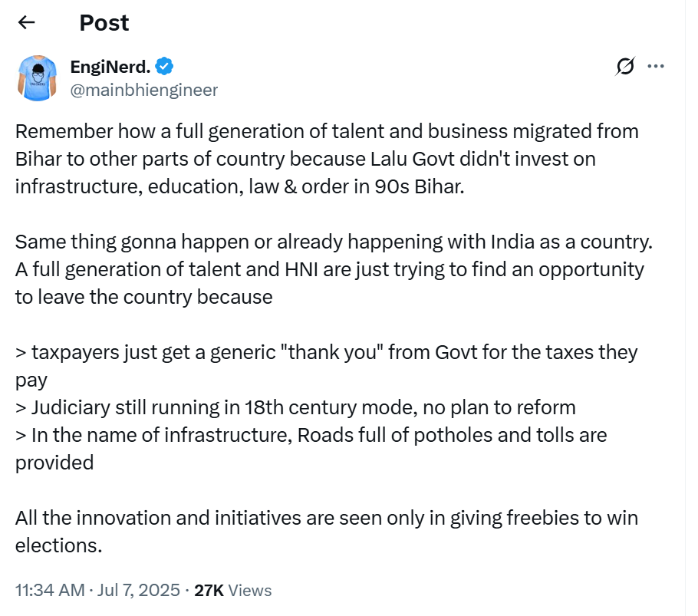Click the 11:34 AM · Jul 7, 2025 timestamp
Viewport: 698px width, 616px height.
coord(97,590)
